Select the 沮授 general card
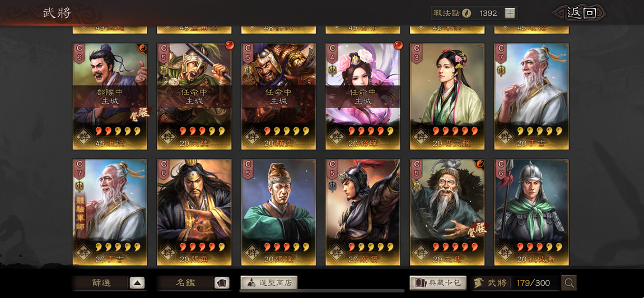This screenshot has height=298, width=644. coord(110,96)
